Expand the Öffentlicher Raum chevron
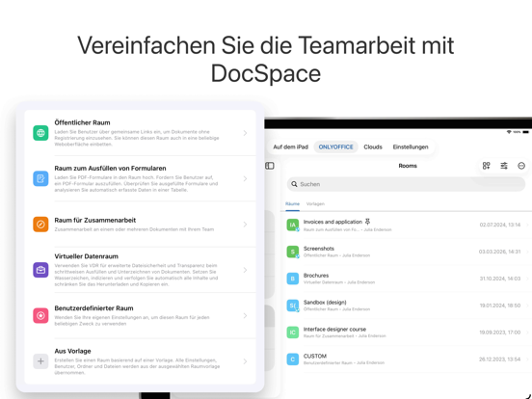 click(245, 133)
